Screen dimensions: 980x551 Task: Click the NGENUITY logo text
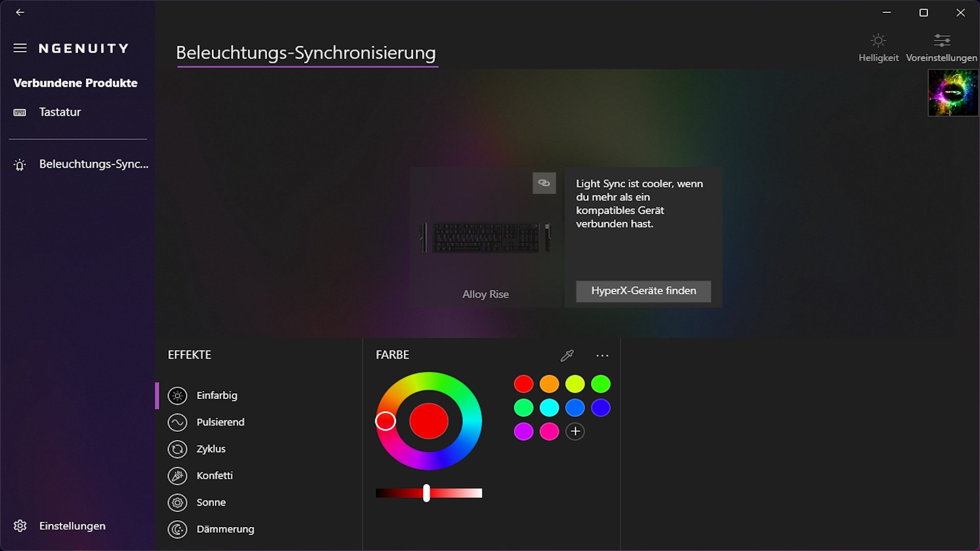click(x=84, y=48)
